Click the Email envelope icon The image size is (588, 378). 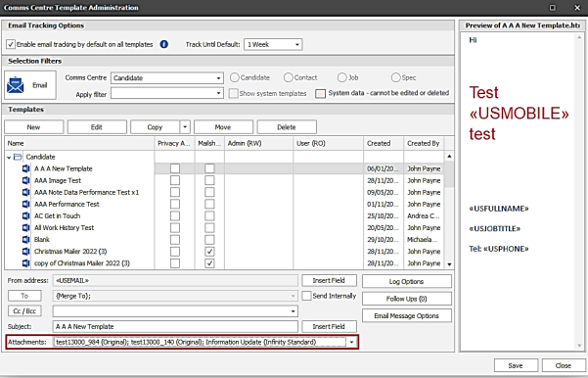pyautogui.click(x=16, y=85)
